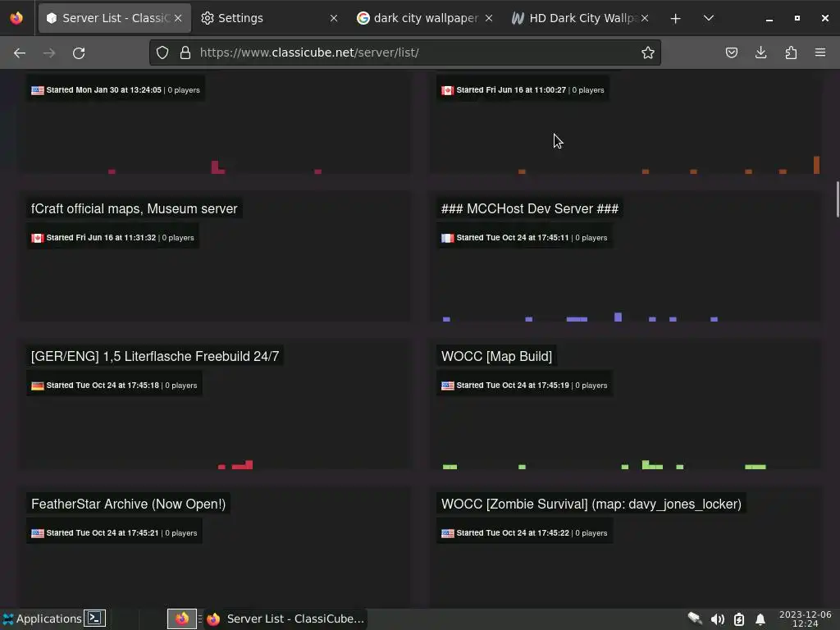
Task: Click 'Started Tue Oct 24 at 17:45:18' text
Action: pos(103,386)
